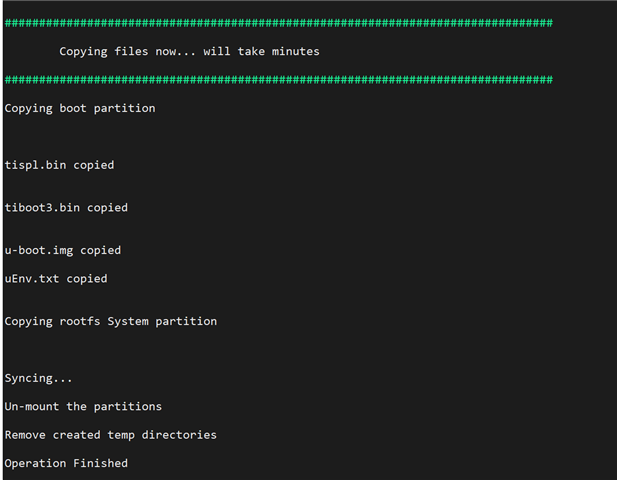Click the filename 'u-boot.img'
Screen dimensions: 617x480
pyautogui.click(x=39, y=251)
